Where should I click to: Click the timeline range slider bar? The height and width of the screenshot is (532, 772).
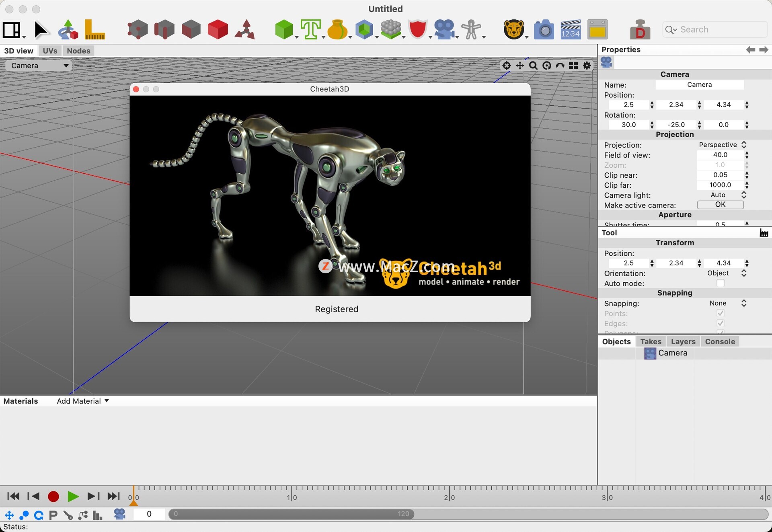(x=292, y=514)
